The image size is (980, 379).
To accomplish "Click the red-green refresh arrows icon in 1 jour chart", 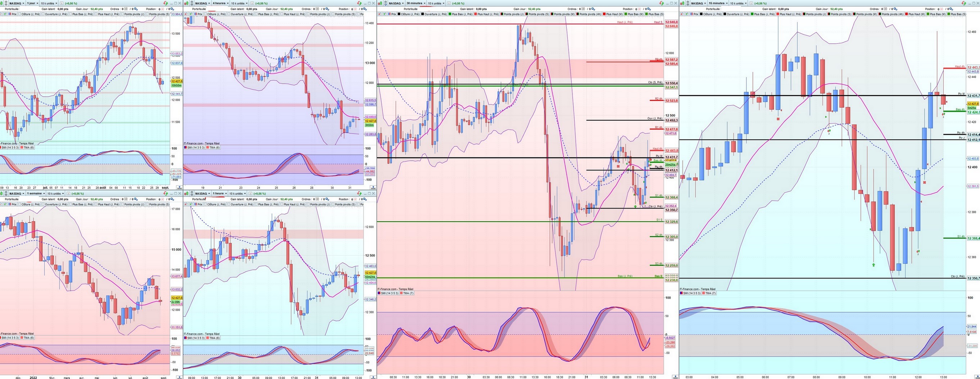I will point(166,3).
